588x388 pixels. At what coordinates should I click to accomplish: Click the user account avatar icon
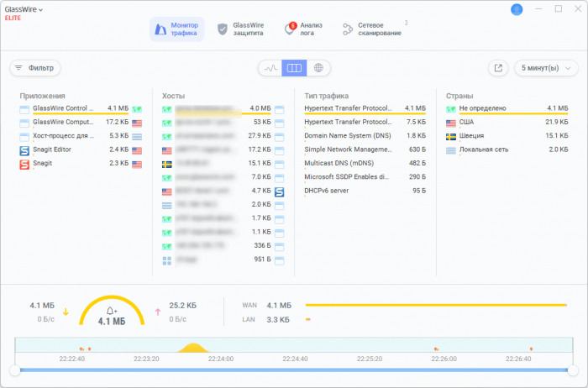(517, 9)
